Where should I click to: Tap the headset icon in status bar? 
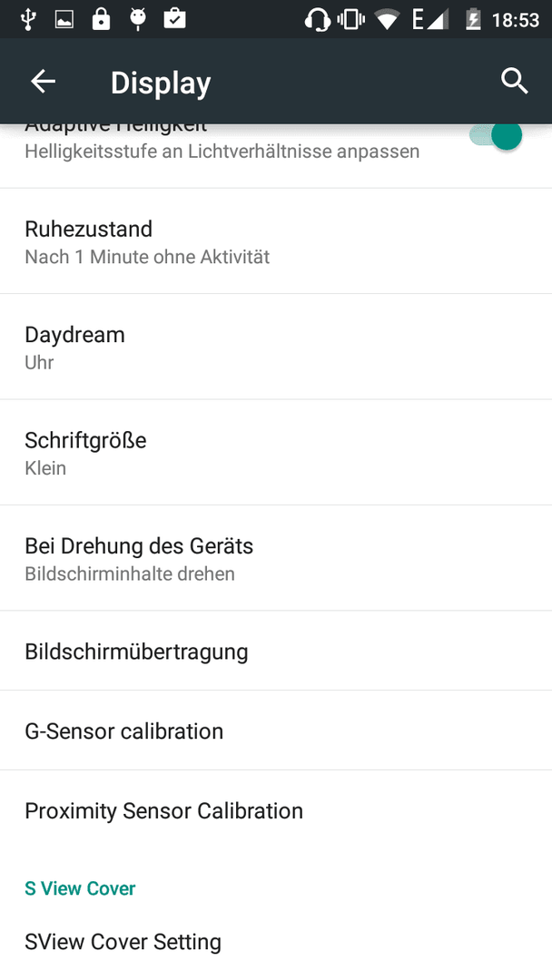click(317, 20)
